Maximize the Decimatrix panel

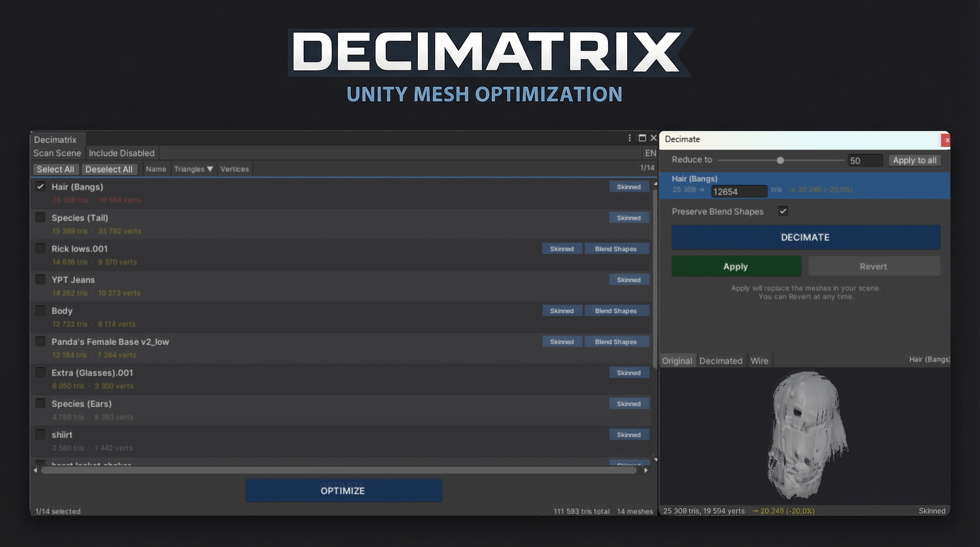pyautogui.click(x=642, y=138)
